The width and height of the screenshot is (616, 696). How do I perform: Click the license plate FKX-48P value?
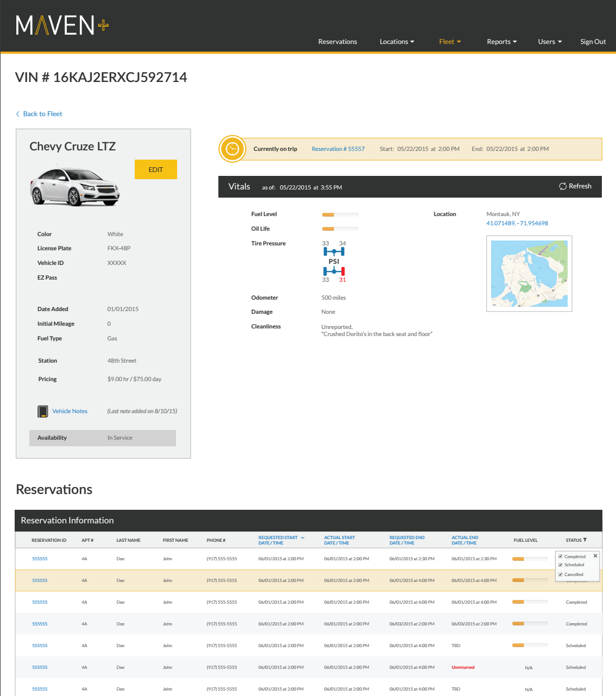[x=119, y=249]
